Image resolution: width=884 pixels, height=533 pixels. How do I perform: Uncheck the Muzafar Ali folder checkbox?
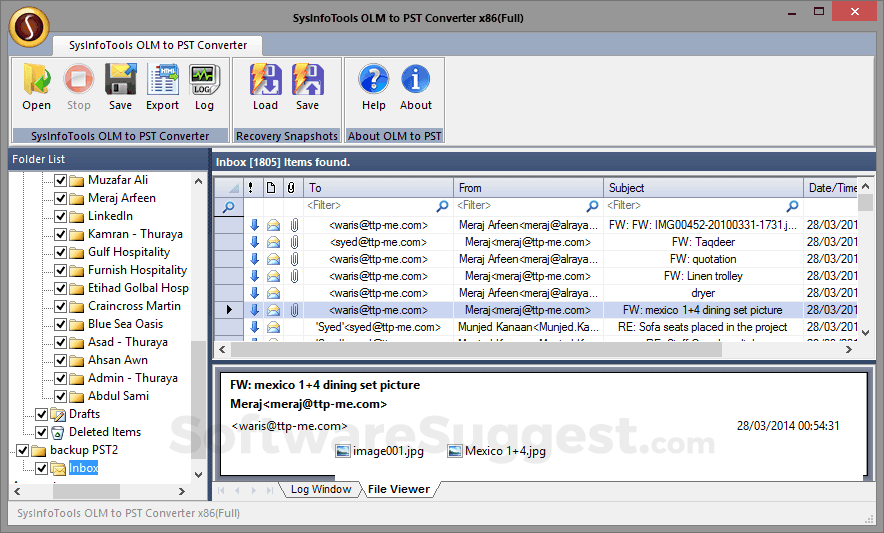coord(61,180)
